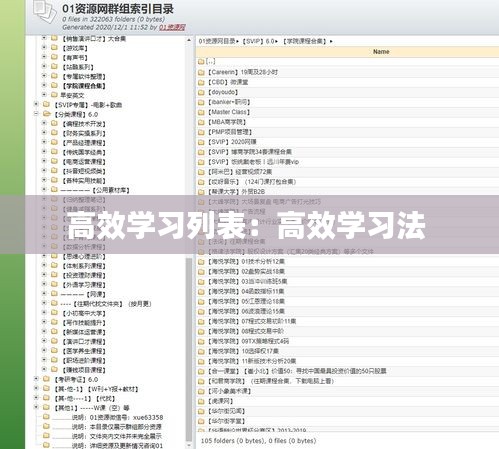Expand the 【其-他-1】【W刊+Y报+教材】 node
Viewport: 499px width, 449px height.
pyautogui.click(x=36, y=388)
